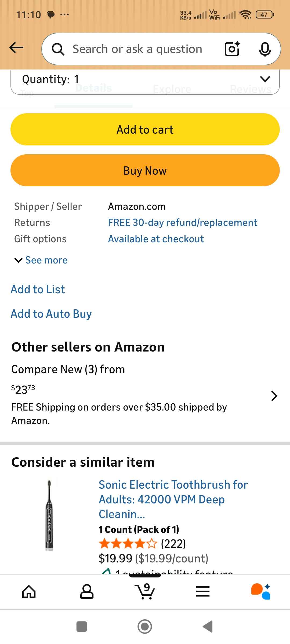Image resolution: width=290 pixels, height=644 pixels.
Task: Go to Home tab icon
Action: [29, 592]
